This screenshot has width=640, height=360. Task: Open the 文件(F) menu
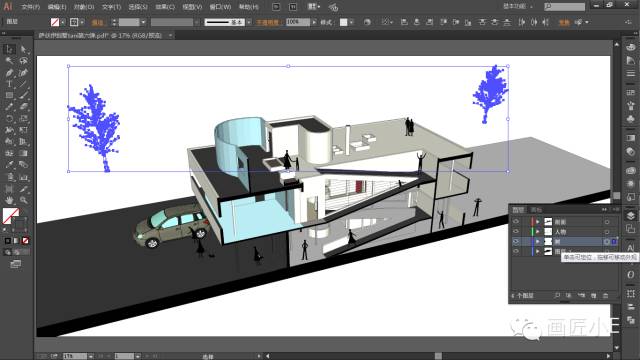click(31, 7)
